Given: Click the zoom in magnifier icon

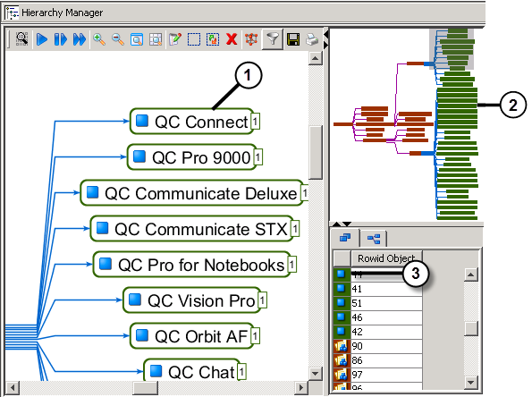Looking at the screenshot, I should pos(99,39).
